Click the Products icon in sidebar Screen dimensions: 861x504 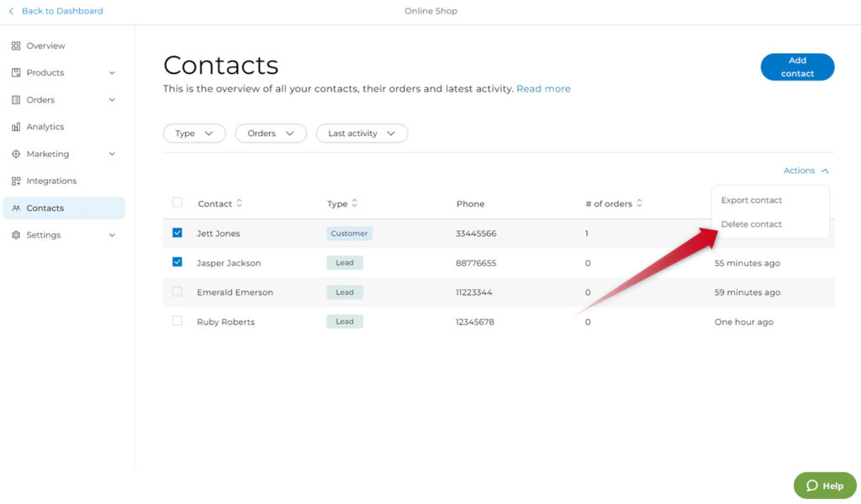tap(16, 73)
